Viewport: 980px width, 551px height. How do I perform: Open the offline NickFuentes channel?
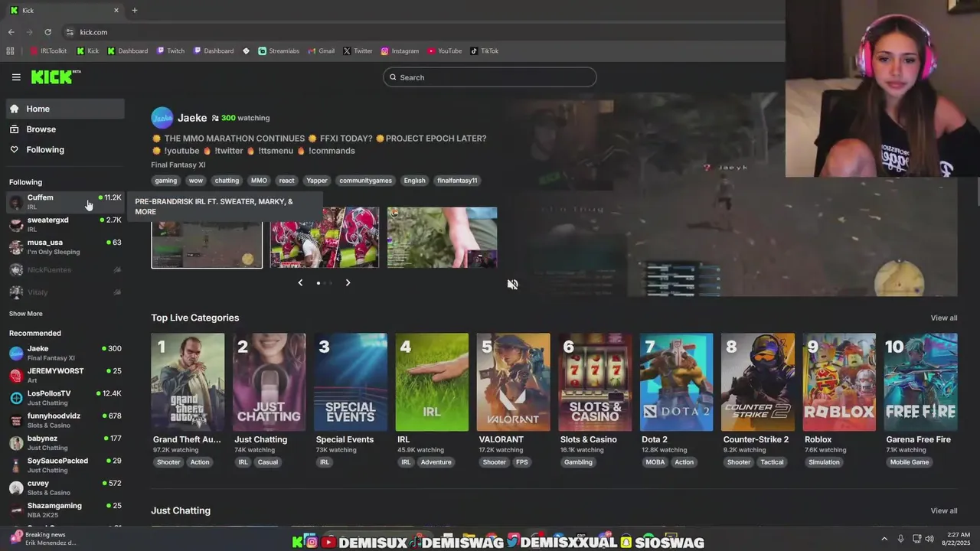(x=65, y=270)
